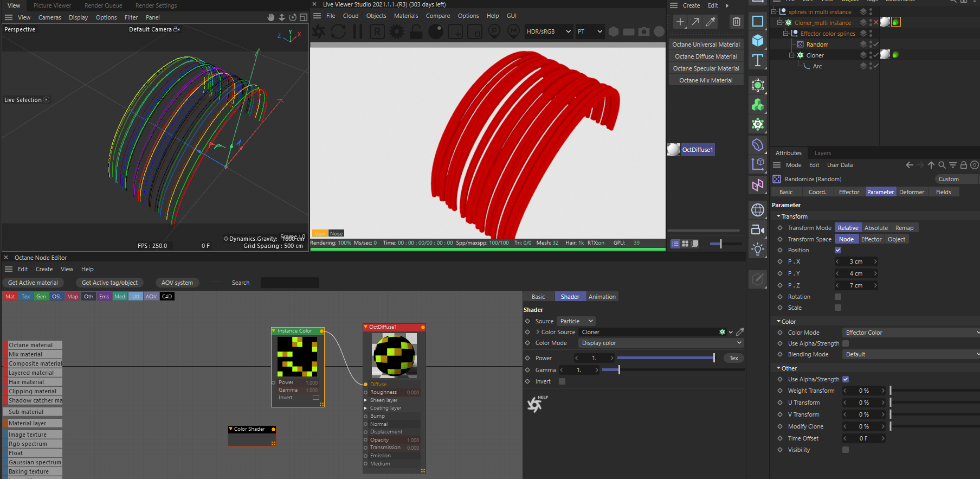Viewport: 980px width, 479px height.
Task: Click the camera object icon in side palette
Action: click(x=758, y=230)
